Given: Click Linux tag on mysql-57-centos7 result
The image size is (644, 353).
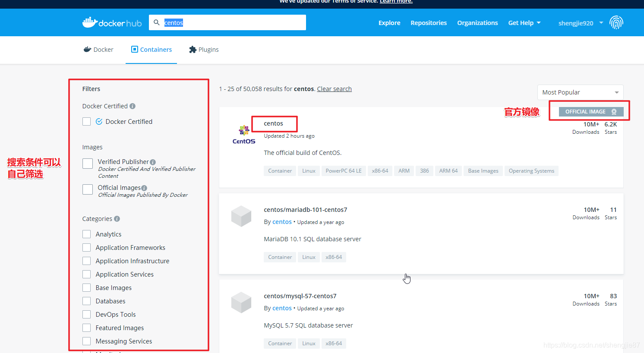Looking at the screenshot, I should (309, 344).
